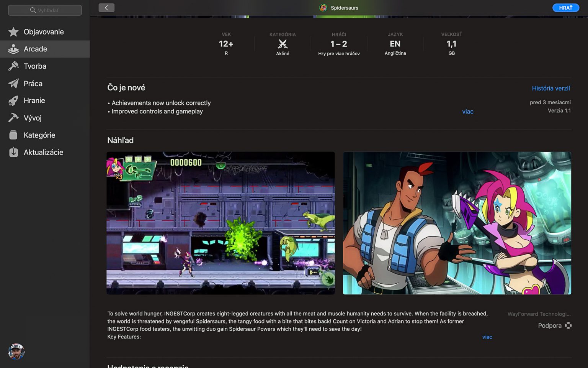Open the user profile avatar

(16, 352)
